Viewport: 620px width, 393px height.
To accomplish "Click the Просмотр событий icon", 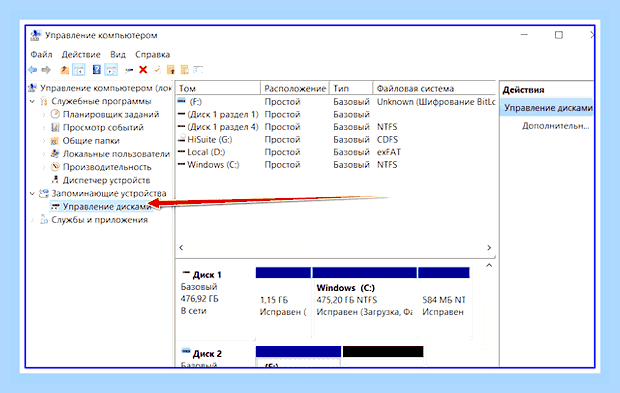I will (55, 127).
